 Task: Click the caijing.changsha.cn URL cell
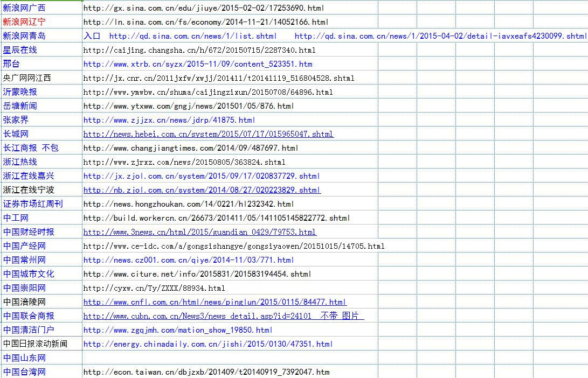[x=230, y=50]
